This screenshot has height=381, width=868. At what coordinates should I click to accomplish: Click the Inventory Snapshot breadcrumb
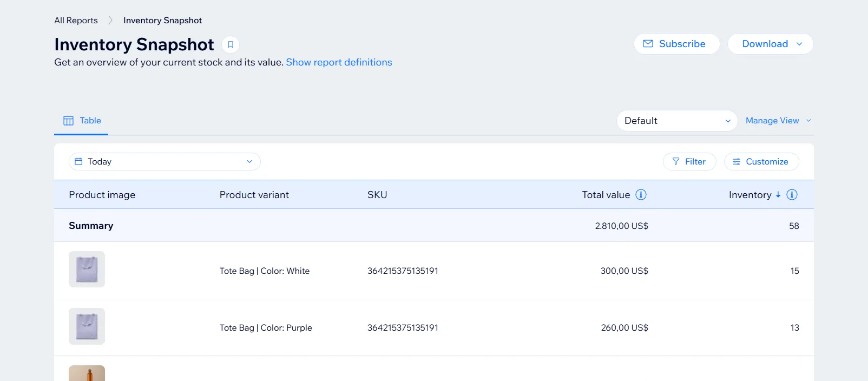pos(162,21)
